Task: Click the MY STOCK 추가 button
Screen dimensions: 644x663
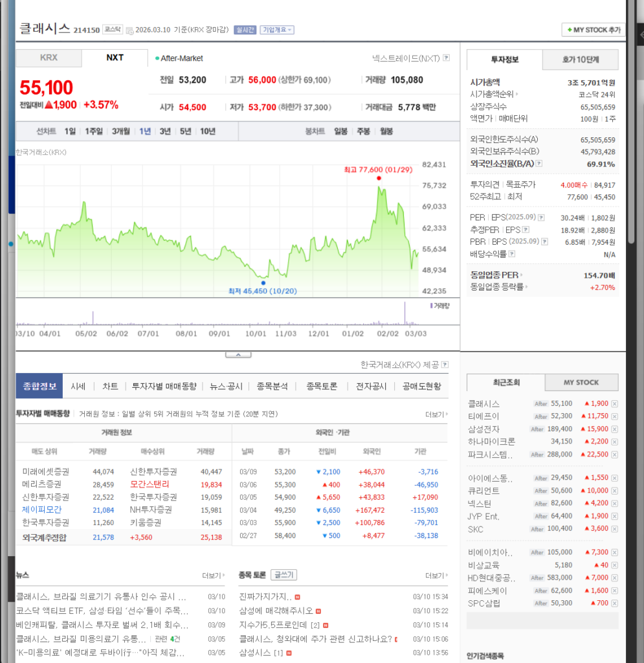Action: 592,30
